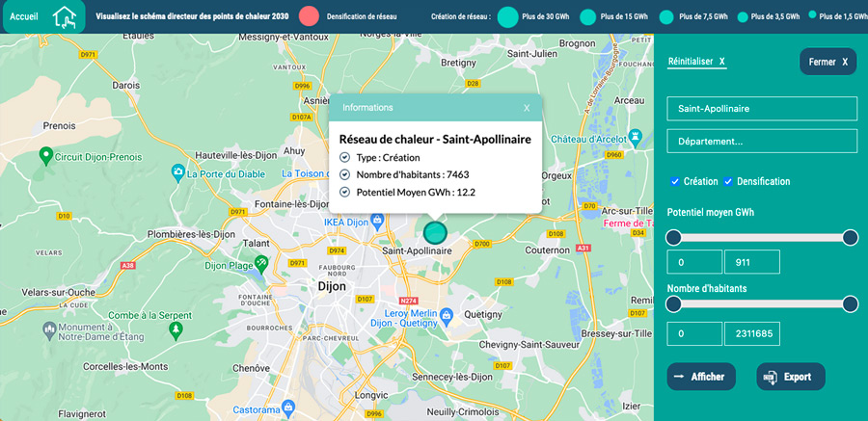
Task: Click the Réinitialiser link
Action: coord(695,61)
